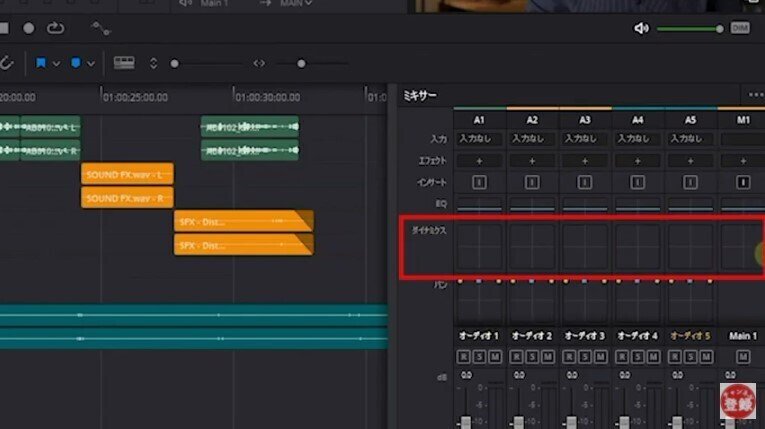The width and height of the screenshot is (765, 429).
Task: Open the flag color dropdown arrow
Action: pyautogui.click(x=56, y=64)
